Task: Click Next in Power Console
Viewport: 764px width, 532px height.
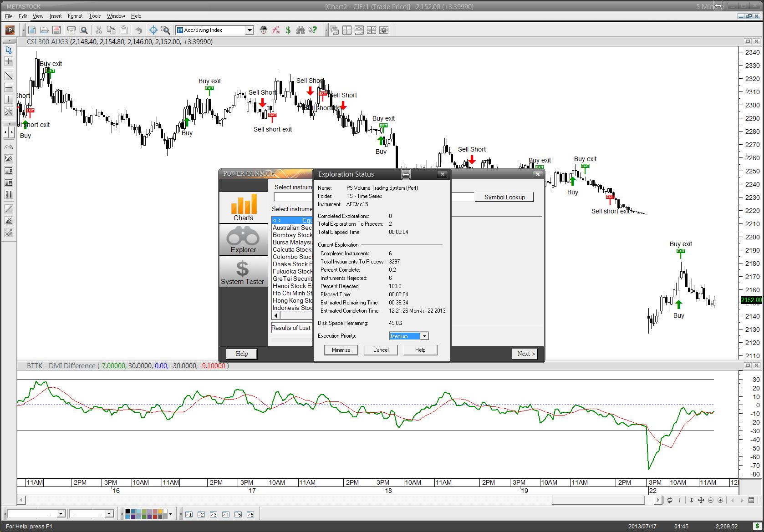Action: click(x=525, y=354)
